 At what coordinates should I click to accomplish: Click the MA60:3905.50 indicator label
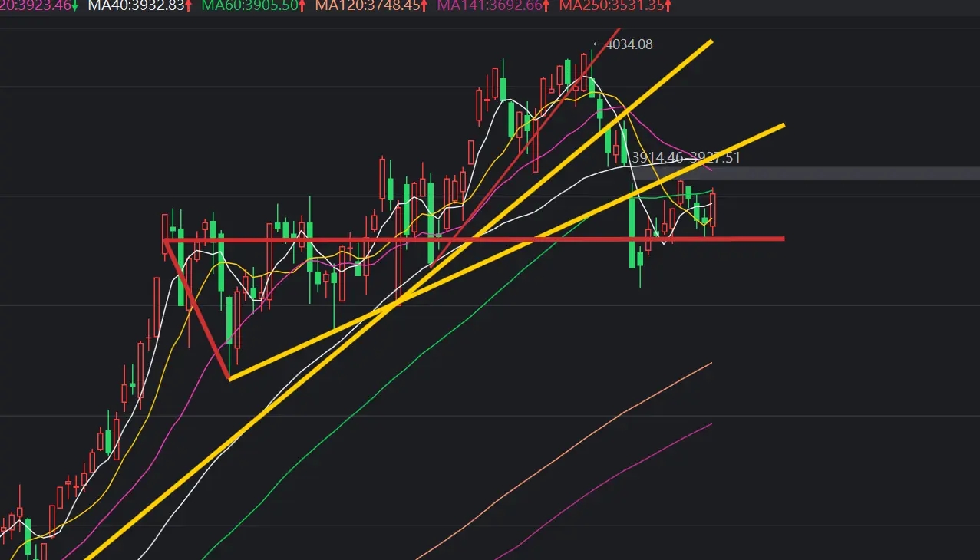pos(253,6)
